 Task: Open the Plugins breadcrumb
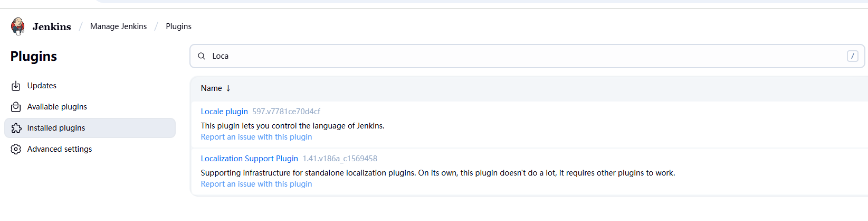(179, 26)
